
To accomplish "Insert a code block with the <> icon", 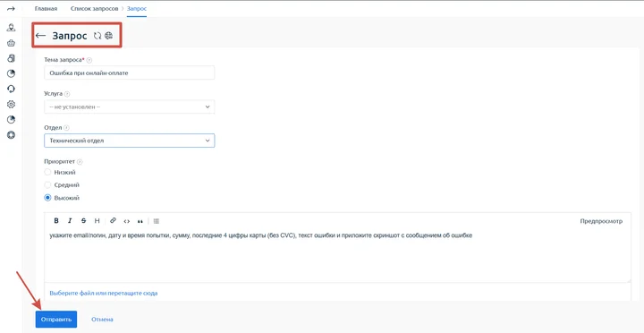I will coord(126,221).
